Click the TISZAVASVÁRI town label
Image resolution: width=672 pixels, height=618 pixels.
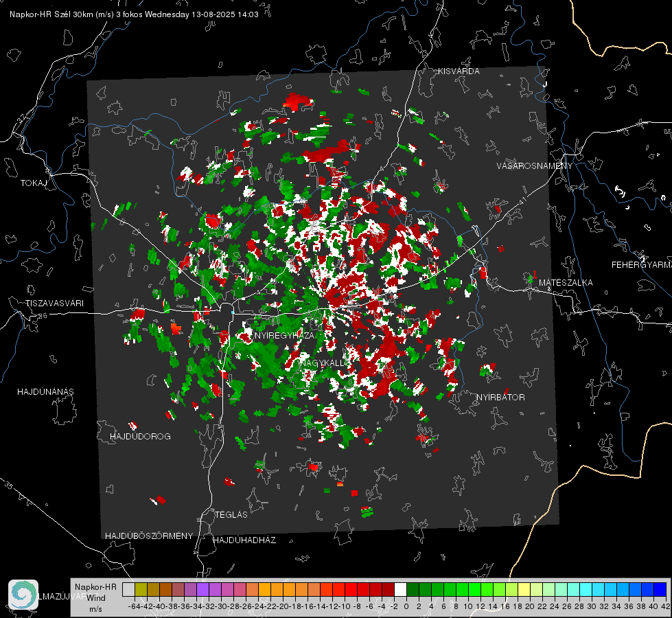[54, 304]
